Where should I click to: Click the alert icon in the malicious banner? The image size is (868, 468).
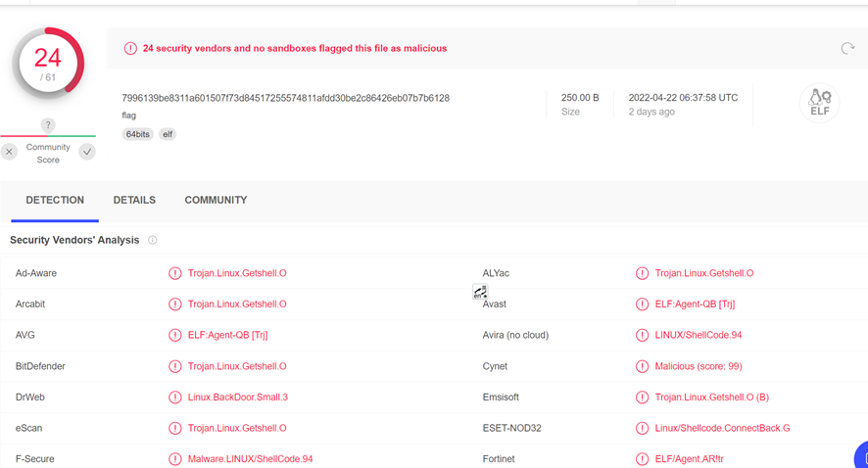pyautogui.click(x=130, y=48)
